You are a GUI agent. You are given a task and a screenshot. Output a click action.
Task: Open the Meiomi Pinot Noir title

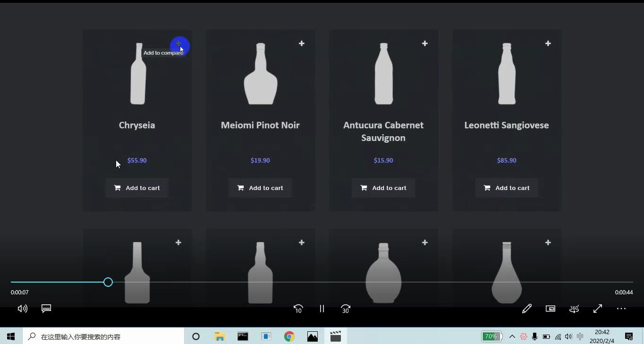pos(260,125)
